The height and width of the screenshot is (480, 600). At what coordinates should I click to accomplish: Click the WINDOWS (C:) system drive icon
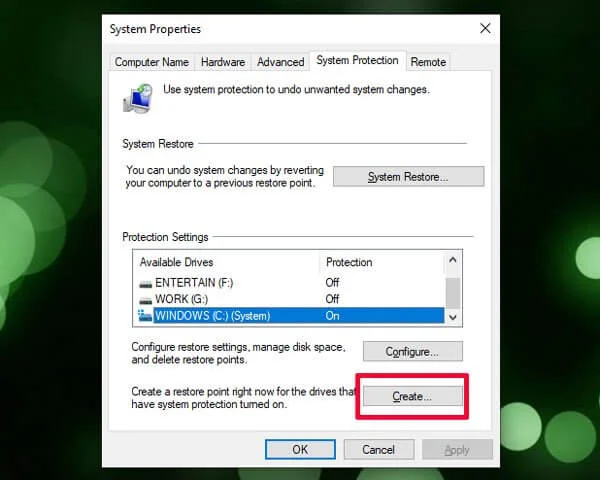click(145, 316)
